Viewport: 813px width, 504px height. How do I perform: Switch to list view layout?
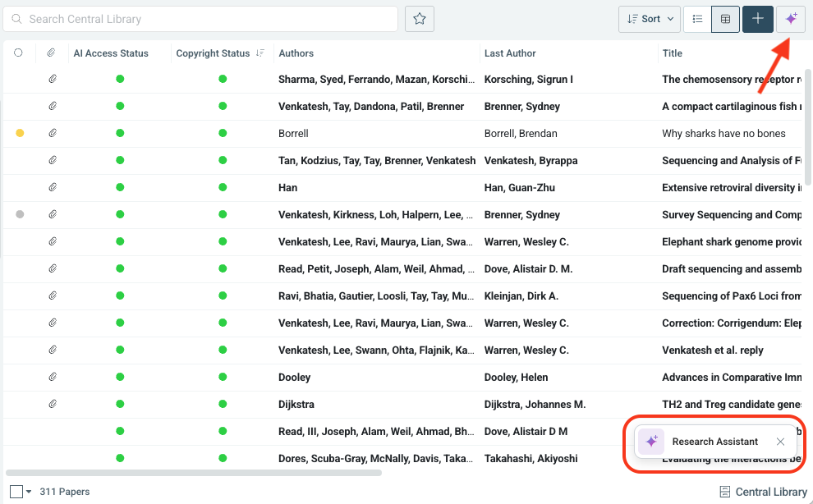point(697,19)
